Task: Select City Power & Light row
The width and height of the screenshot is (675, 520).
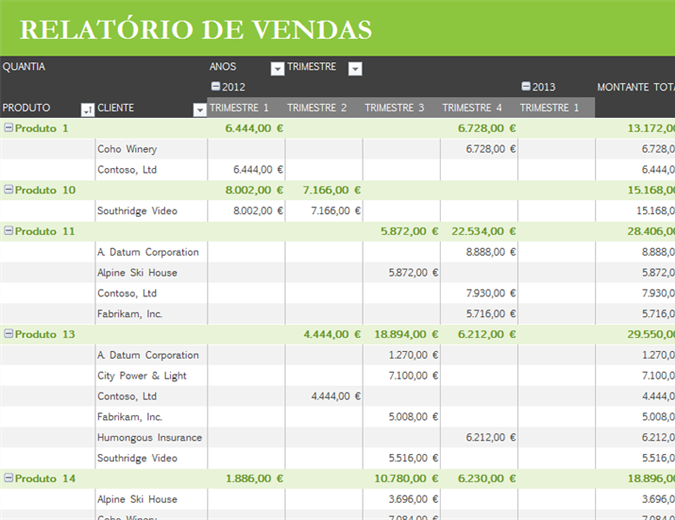Action: 142,376
